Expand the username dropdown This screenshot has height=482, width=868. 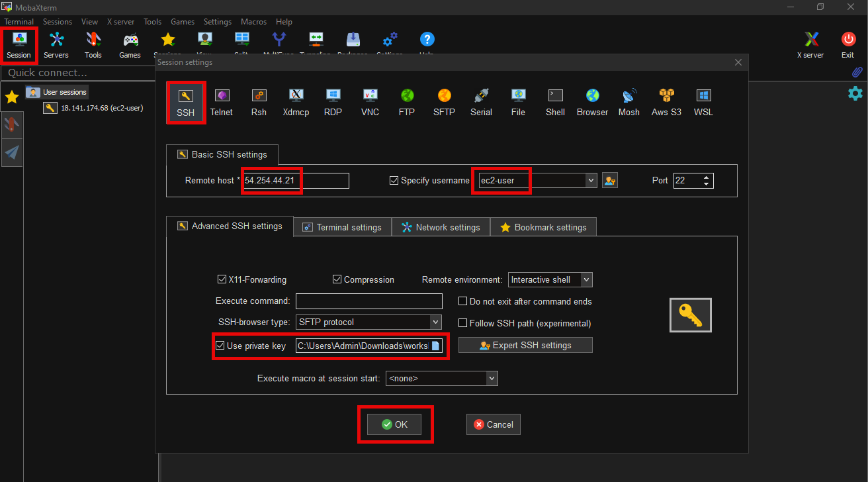coord(591,180)
